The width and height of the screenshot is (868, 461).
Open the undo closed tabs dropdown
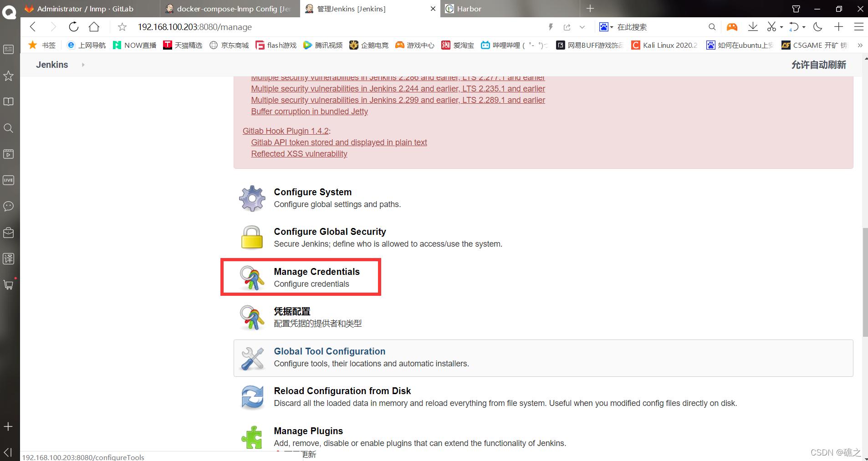click(x=804, y=27)
